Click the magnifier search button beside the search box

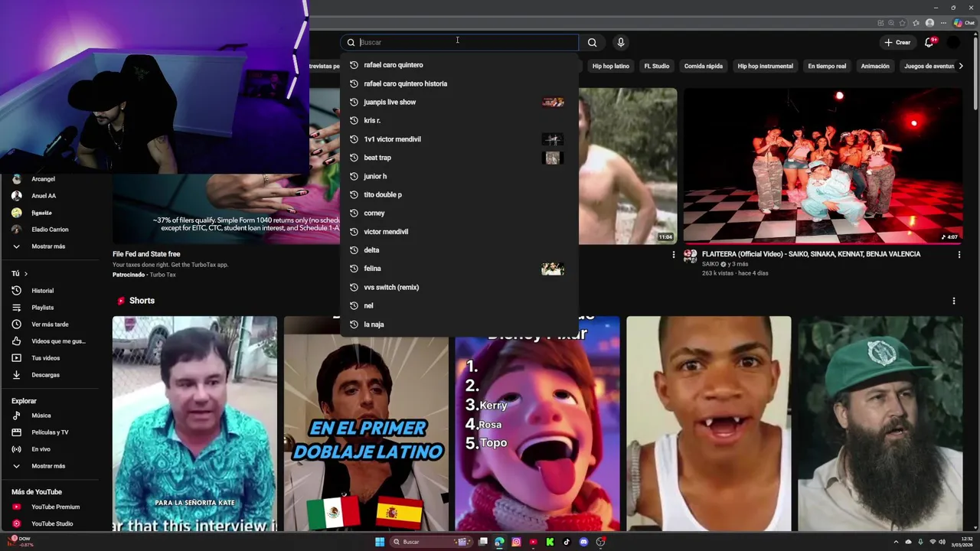point(592,43)
